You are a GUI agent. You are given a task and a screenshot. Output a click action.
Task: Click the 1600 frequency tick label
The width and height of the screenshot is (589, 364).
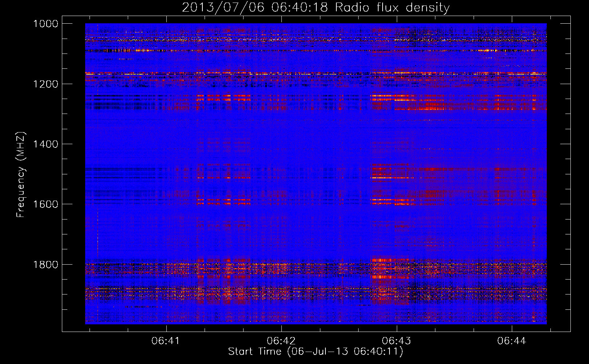coord(46,204)
